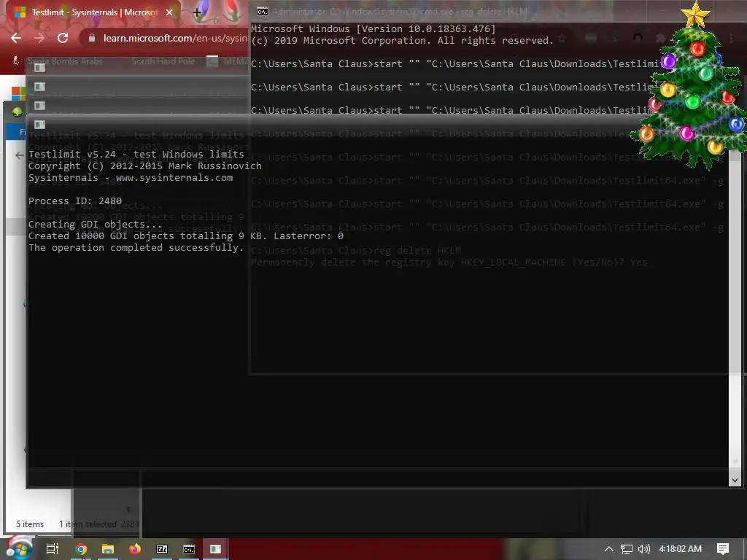Show hidden system tray icons
This screenshot has height=560, width=747.
[609, 549]
